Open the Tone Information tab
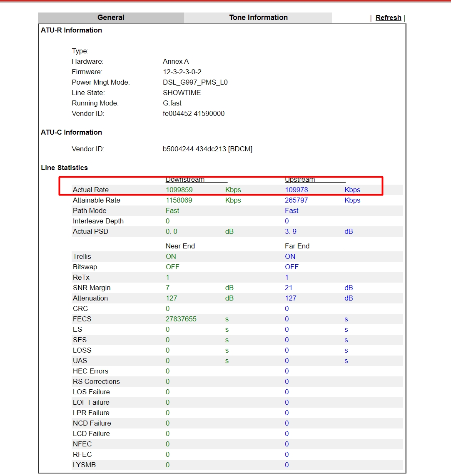This screenshot has width=451, height=476. pos(259,18)
